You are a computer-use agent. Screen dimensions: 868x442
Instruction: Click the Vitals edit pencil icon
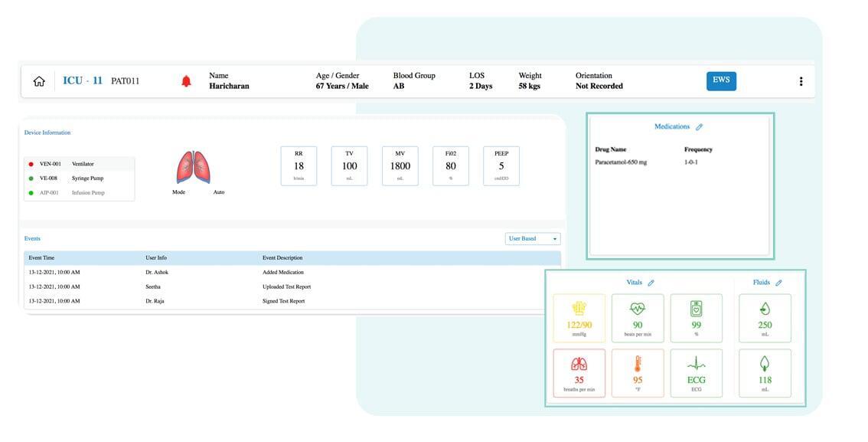[651, 283]
